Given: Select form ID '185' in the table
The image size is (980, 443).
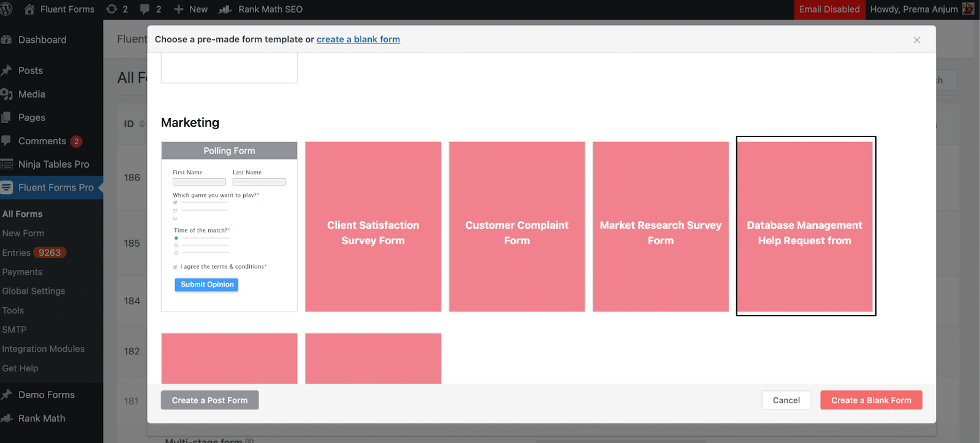Looking at the screenshot, I should pos(132,243).
